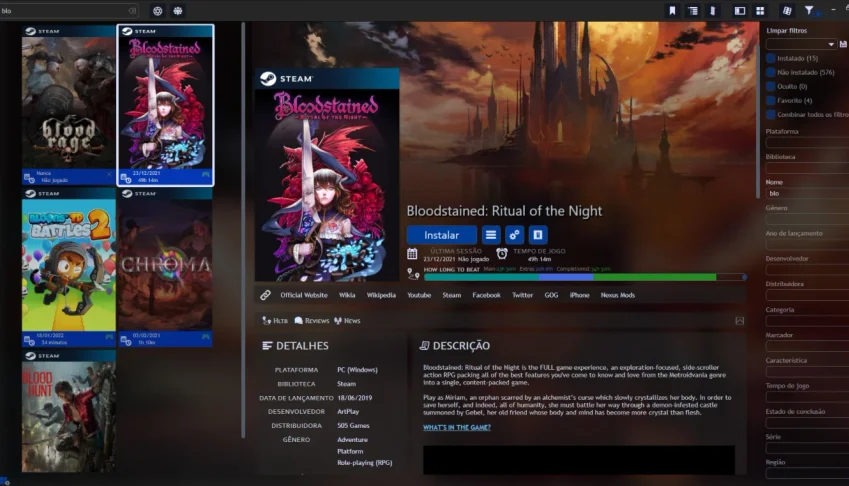This screenshot has width=849, height=486.
Task: Open the Plataforma filter box
Action: click(807, 142)
